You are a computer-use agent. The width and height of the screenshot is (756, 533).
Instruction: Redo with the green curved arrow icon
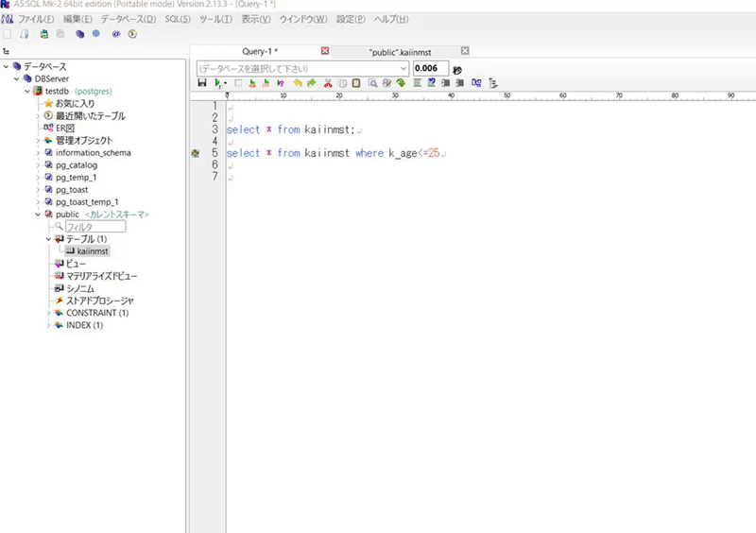(x=312, y=83)
